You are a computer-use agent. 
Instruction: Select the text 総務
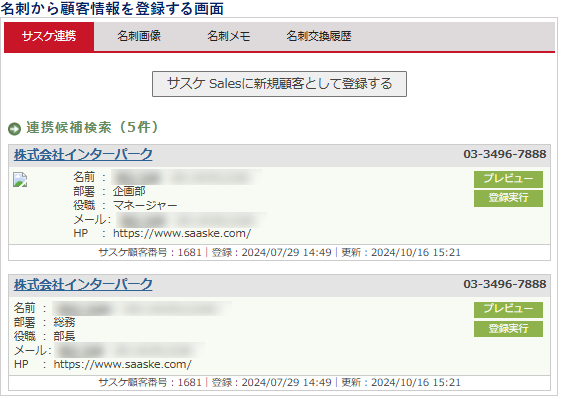coord(64,322)
